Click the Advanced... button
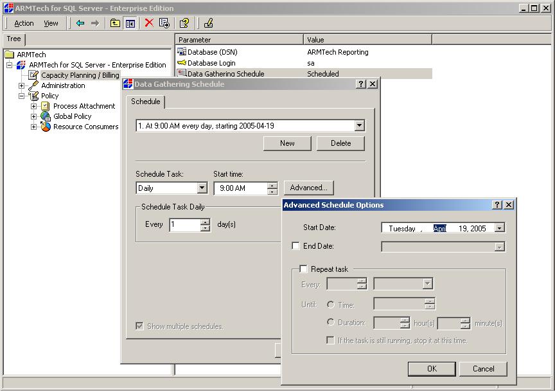This screenshot has height=392, width=555. pos(308,188)
